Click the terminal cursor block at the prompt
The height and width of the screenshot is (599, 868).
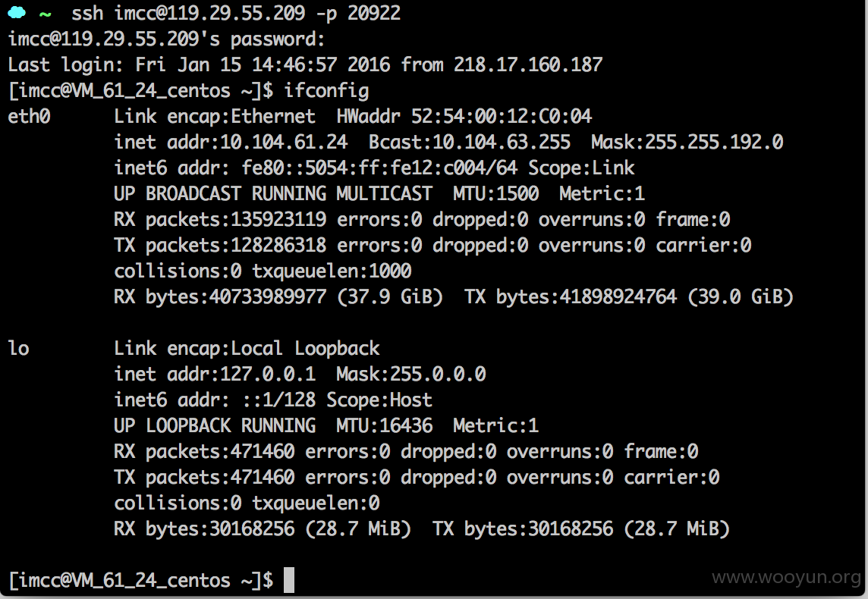click(x=288, y=579)
